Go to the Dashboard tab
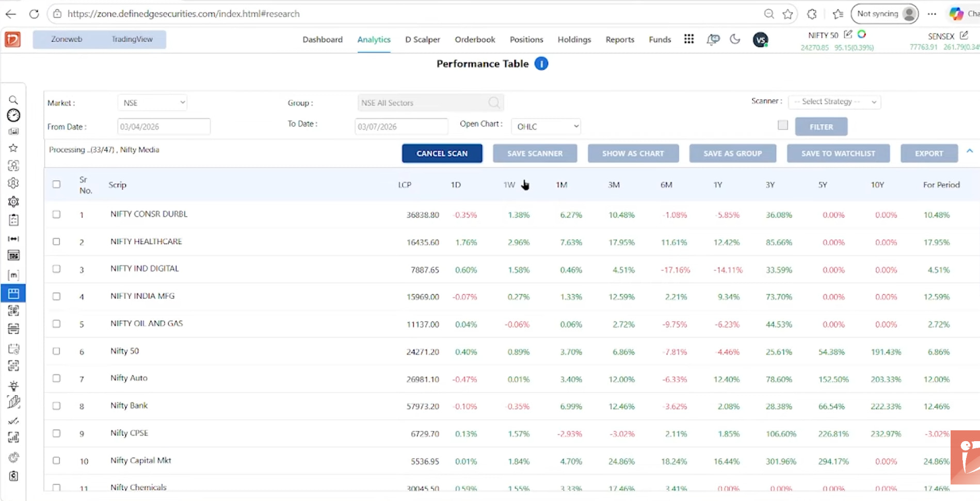Image resolution: width=980 pixels, height=501 pixels. (323, 39)
